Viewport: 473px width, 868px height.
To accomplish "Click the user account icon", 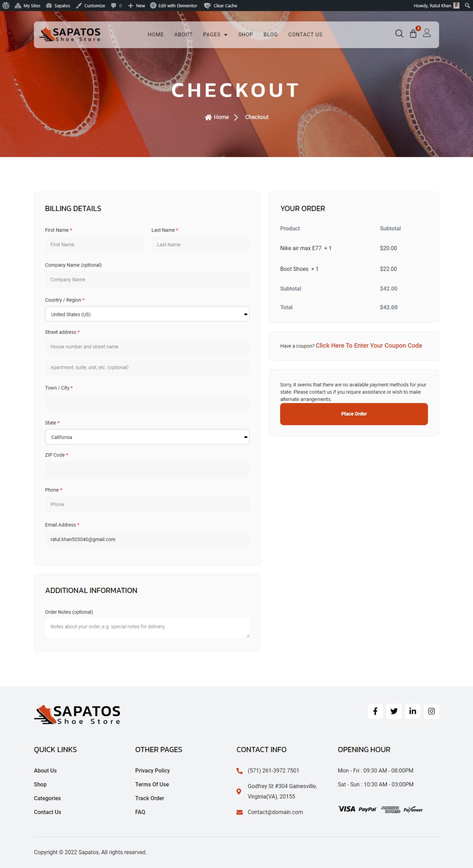I will point(427,33).
